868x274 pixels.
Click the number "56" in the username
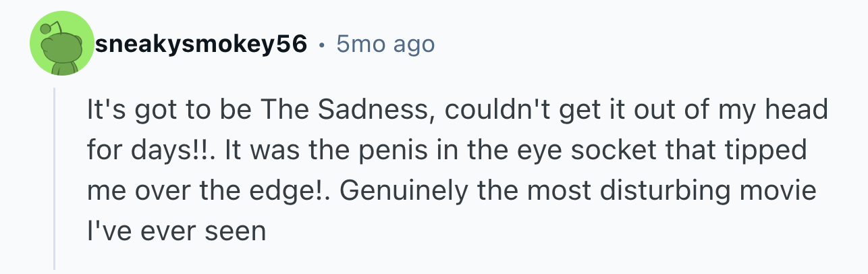click(x=292, y=45)
